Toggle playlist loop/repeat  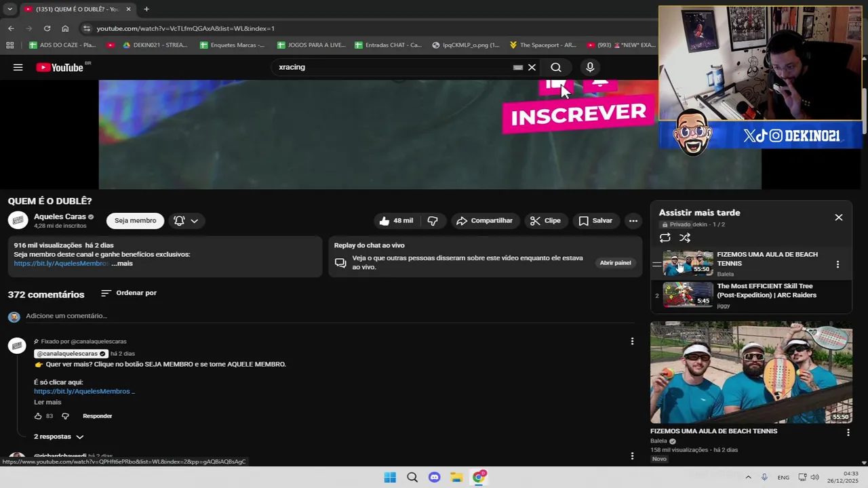click(x=665, y=238)
